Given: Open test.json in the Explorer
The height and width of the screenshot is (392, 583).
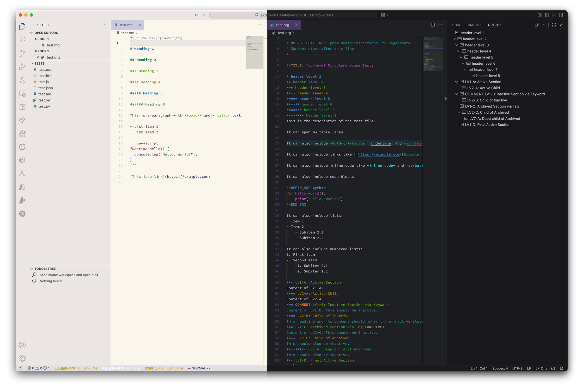Looking at the screenshot, I should [46, 88].
